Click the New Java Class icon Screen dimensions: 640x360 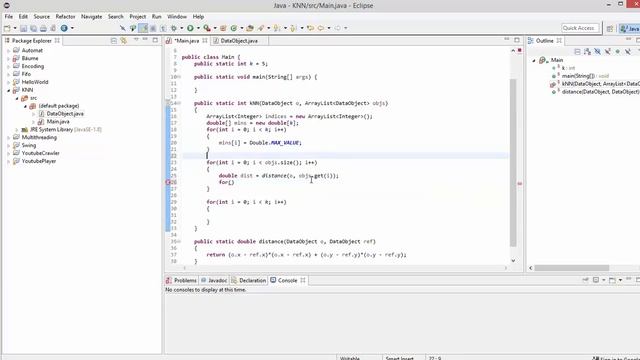click(234, 28)
